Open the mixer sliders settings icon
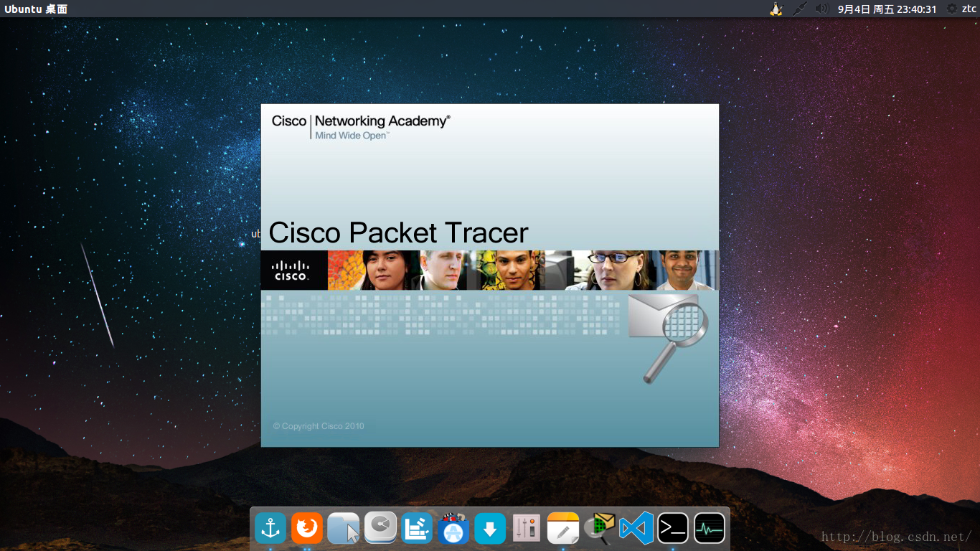980x551 pixels. 527,529
